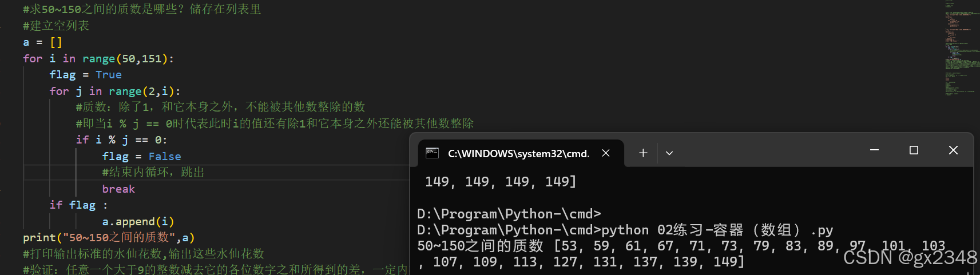
Task: Click the line 'if i % j == 0:'
Action: click(x=121, y=140)
